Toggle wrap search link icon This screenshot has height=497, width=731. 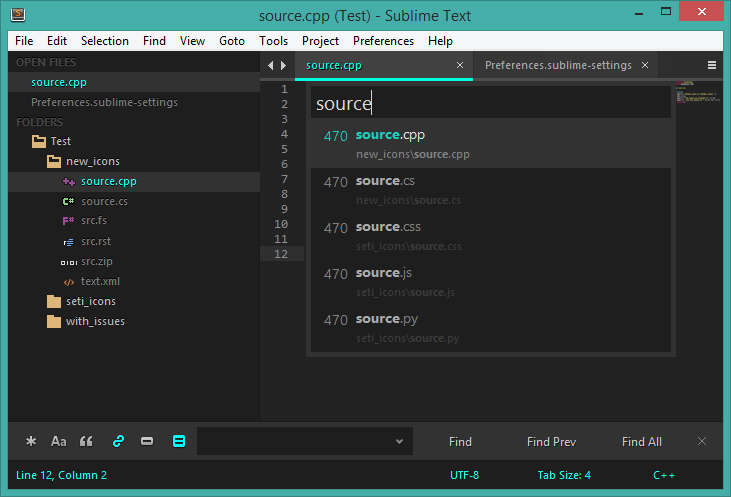pyautogui.click(x=118, y=441)
